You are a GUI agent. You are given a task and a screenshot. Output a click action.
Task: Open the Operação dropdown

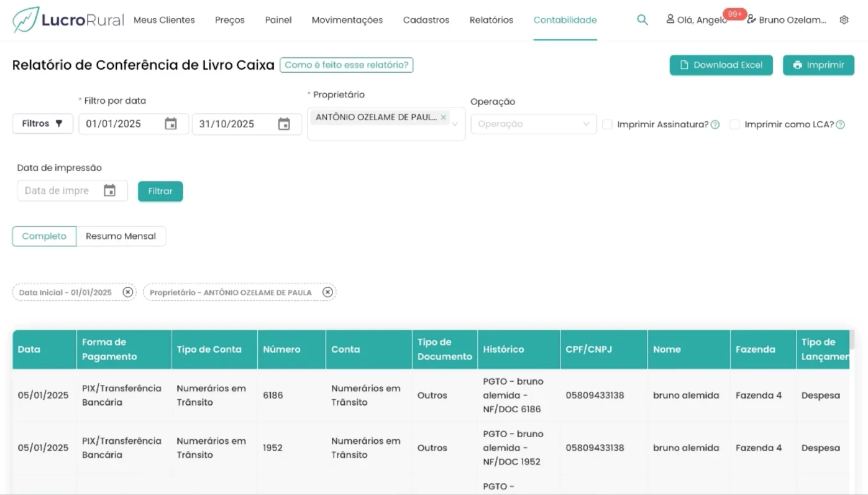pos(533,124)
